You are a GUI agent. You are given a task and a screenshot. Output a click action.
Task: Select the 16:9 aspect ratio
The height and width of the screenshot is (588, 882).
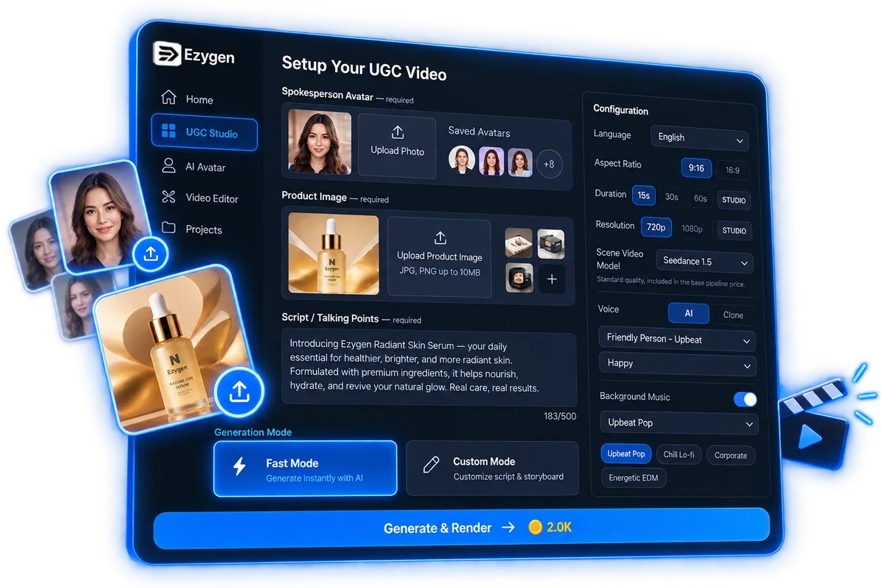tap(732, 170)
